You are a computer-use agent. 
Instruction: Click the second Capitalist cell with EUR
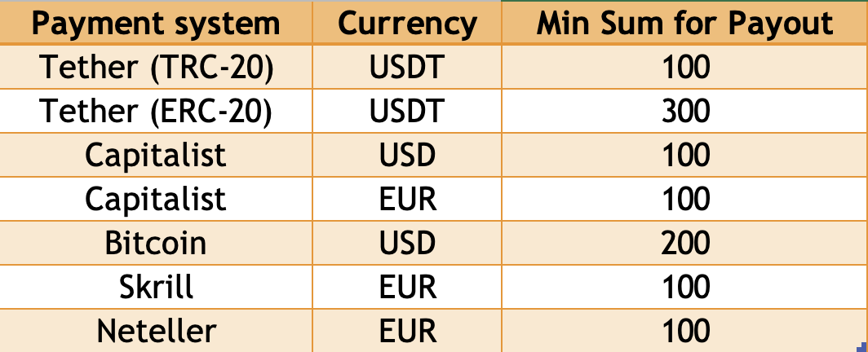156,200
